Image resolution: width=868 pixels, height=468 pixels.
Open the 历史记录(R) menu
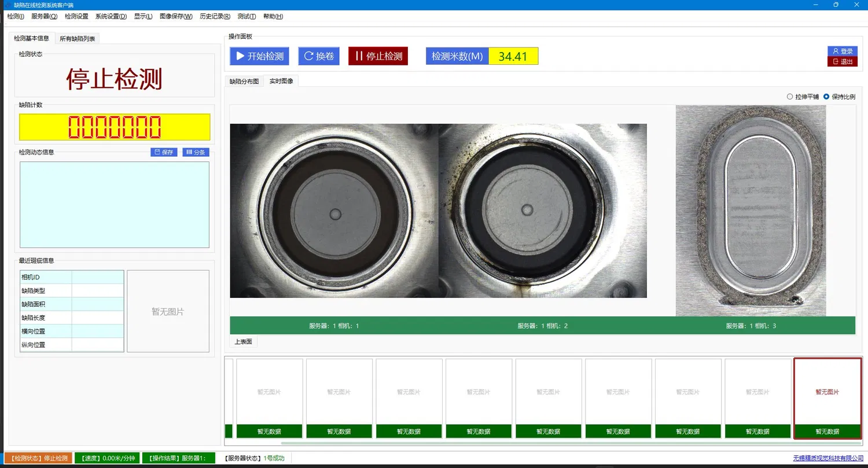tap(215, 16)
